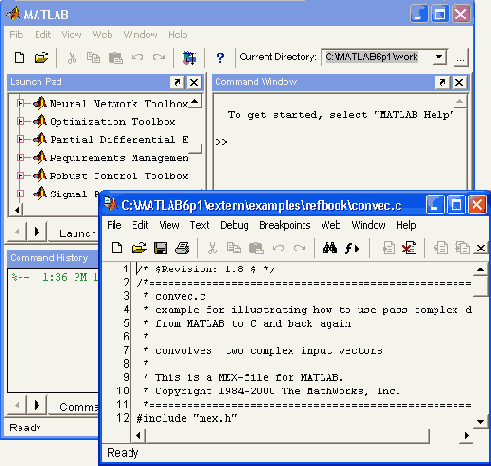Click the Current Directory path field
The image size is (491, 466).
(x=377, y=57)
